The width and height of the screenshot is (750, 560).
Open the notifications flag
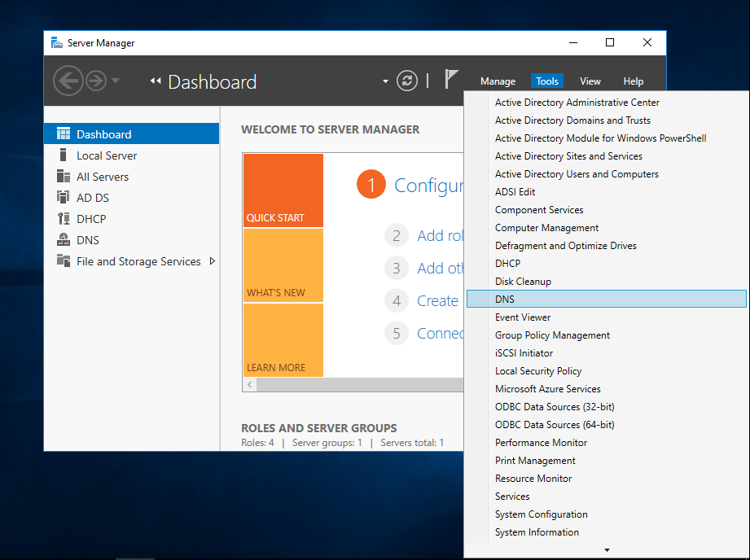coord(451,79)
